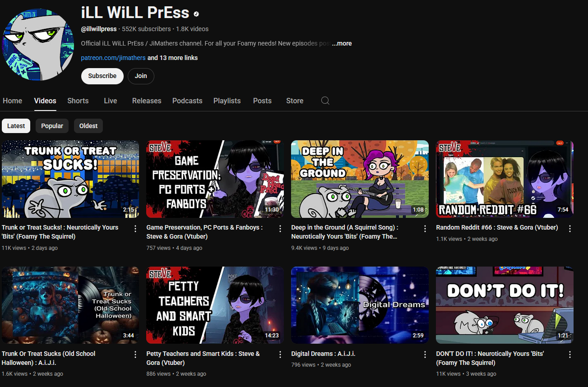Click the '11K views • 2 days ago' text

pyautogui.click(x=30, y=248)
